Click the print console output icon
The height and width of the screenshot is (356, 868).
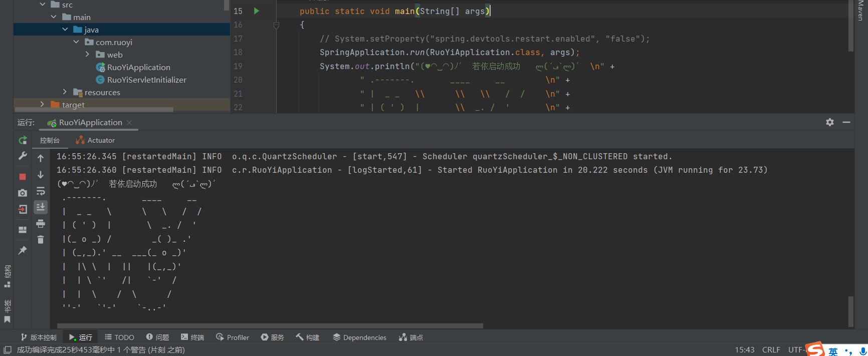(x=41, y=223)
